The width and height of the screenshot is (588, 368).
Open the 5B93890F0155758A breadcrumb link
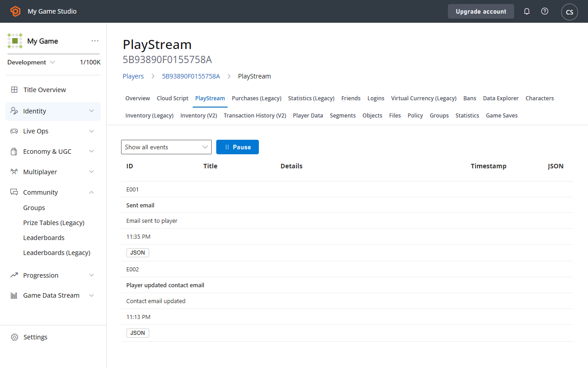191,76
